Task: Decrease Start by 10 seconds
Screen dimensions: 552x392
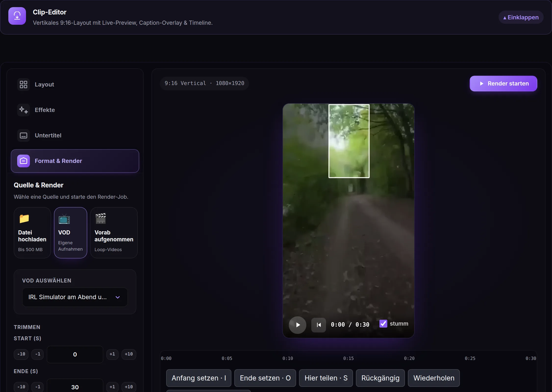Action: click(21, 354)
